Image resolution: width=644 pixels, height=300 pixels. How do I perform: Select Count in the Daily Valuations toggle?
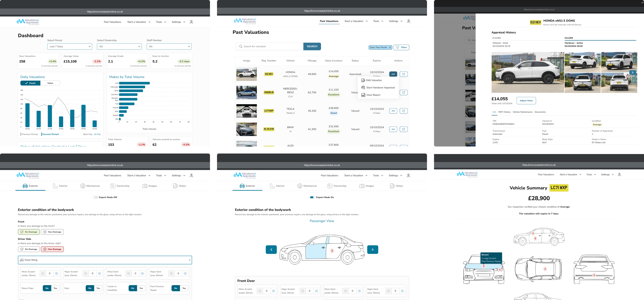30,83
